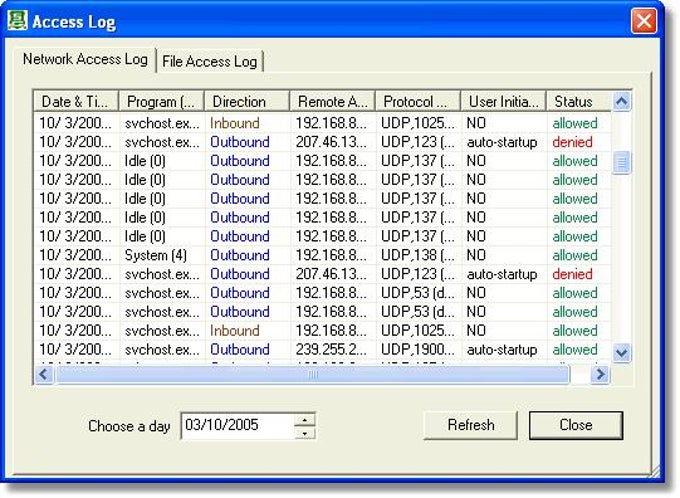Click the UDP,138 protocol cell
Screen dimensions: 680x498
point(418,255)
